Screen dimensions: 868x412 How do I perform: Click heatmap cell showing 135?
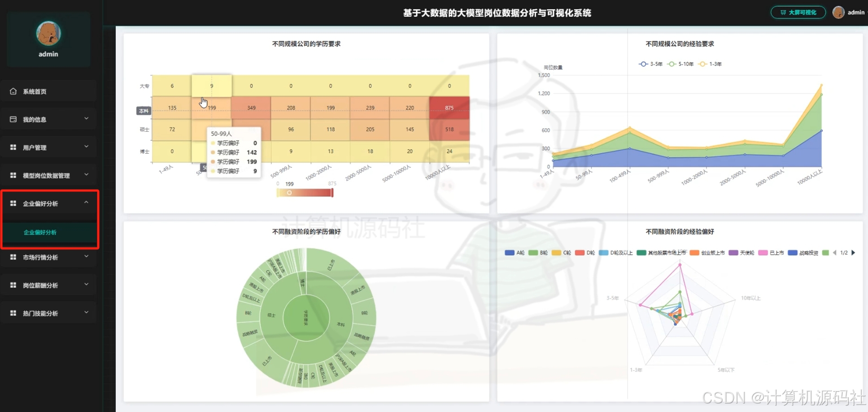[172, 108]
